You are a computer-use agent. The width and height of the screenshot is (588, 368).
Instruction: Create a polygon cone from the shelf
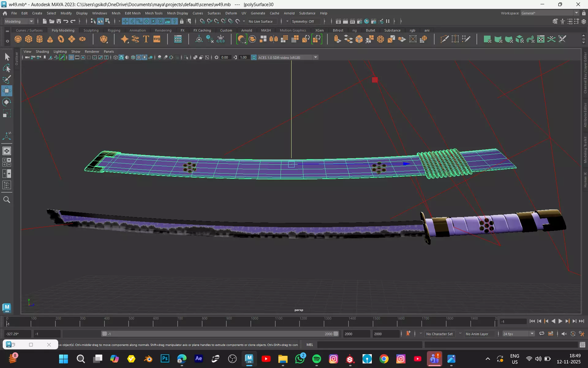50,39
